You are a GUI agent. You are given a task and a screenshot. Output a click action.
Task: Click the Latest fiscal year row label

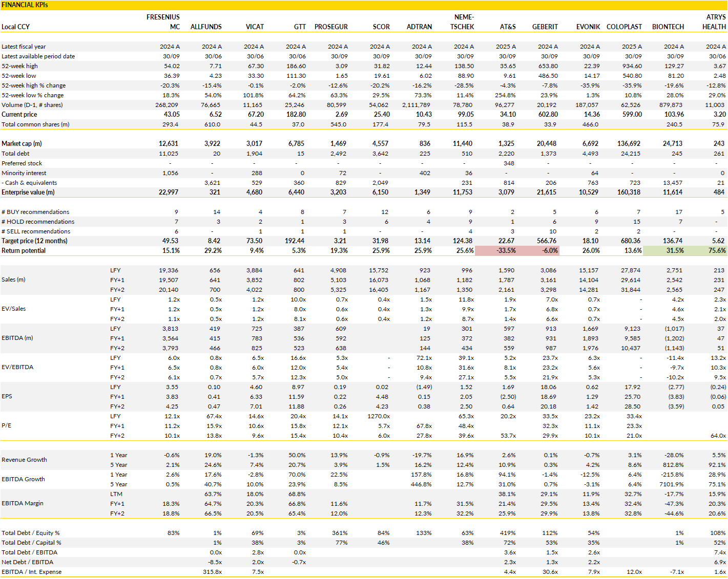tap(24, 47)
